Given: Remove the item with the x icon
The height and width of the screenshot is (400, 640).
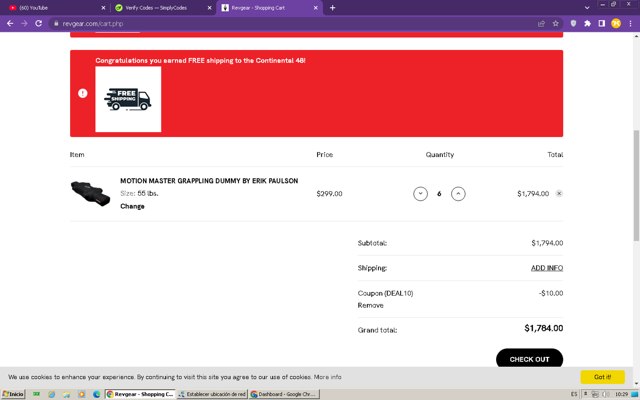Looking at the screenshot, I should tap(559, 193).
